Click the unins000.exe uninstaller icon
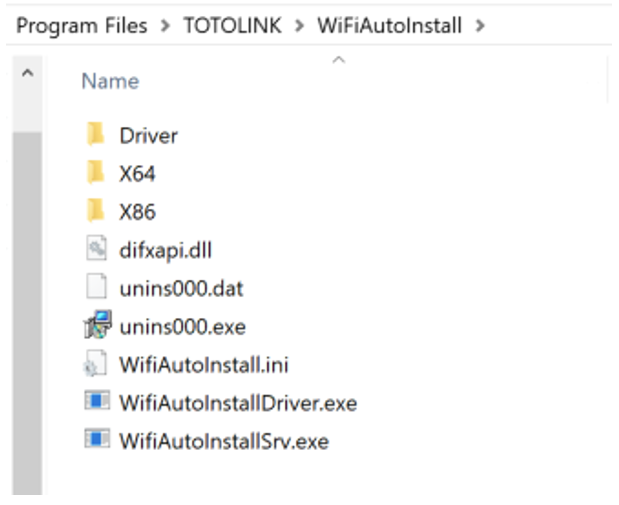The width and height of the screenshot is (619, 505). point(96,326)
